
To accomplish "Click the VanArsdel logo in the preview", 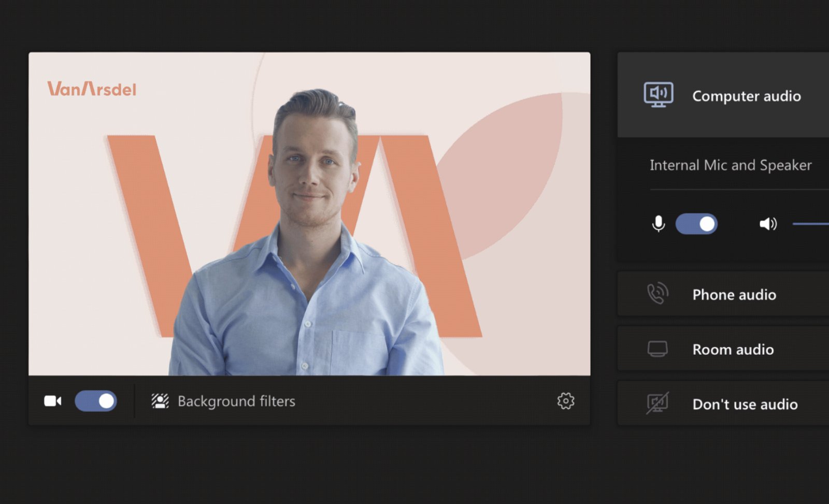I will (x=92, y=89).
